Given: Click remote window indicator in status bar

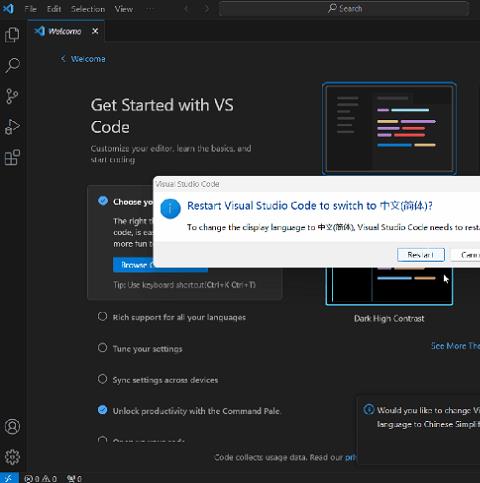Looking at the screenshot, I should [x=9, y=478].
